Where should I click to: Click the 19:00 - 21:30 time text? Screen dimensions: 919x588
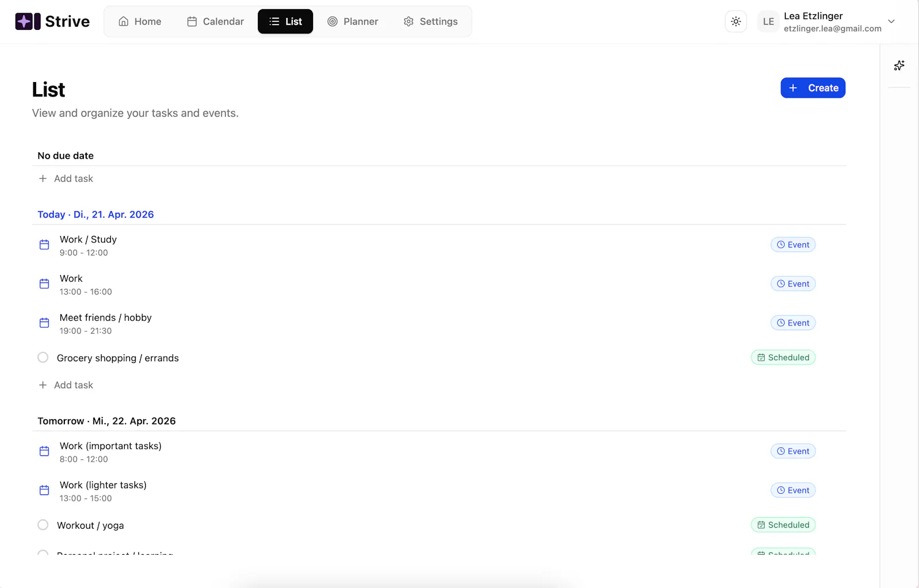pyautogui.click(x=86, y=331)
